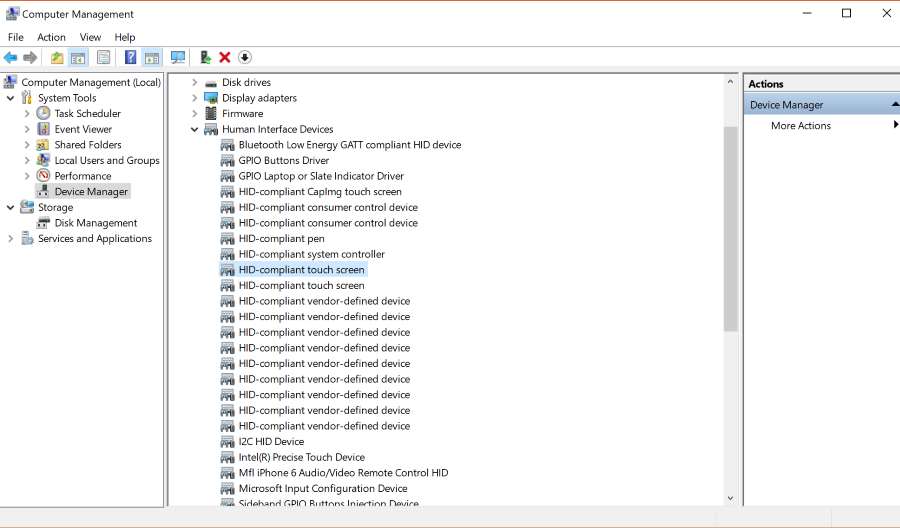Viewport: 900px width, 528px height.
Task: Expand Services and Applications node
Action: click(10, 238)
